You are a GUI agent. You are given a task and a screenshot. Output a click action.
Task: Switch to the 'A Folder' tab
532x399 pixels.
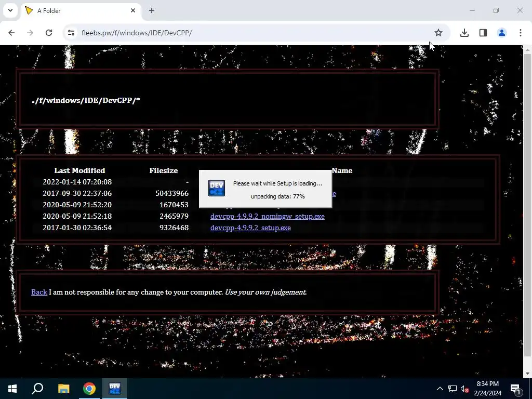pyautogui.click(x=82, y=10)
